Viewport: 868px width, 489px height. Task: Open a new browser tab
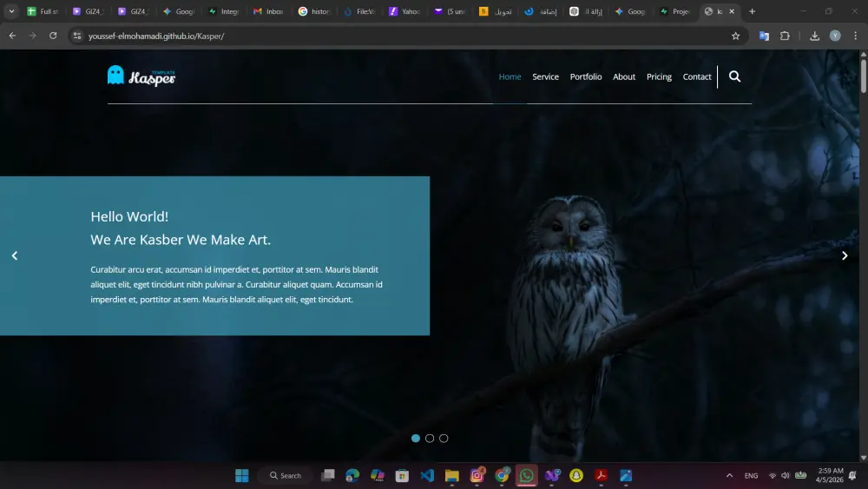click(x=752, y=11)
